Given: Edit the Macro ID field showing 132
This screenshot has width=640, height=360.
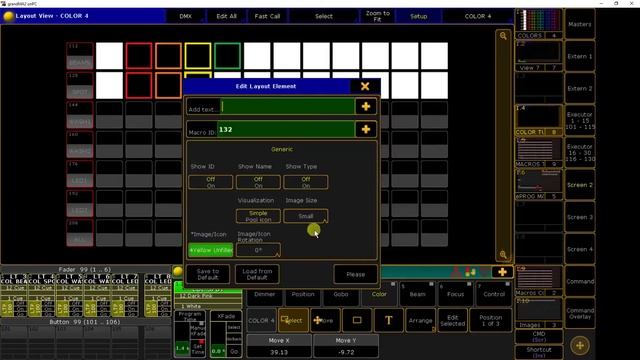Looking at the screenshot, I should pyautogui.click(x=286, y=129).
